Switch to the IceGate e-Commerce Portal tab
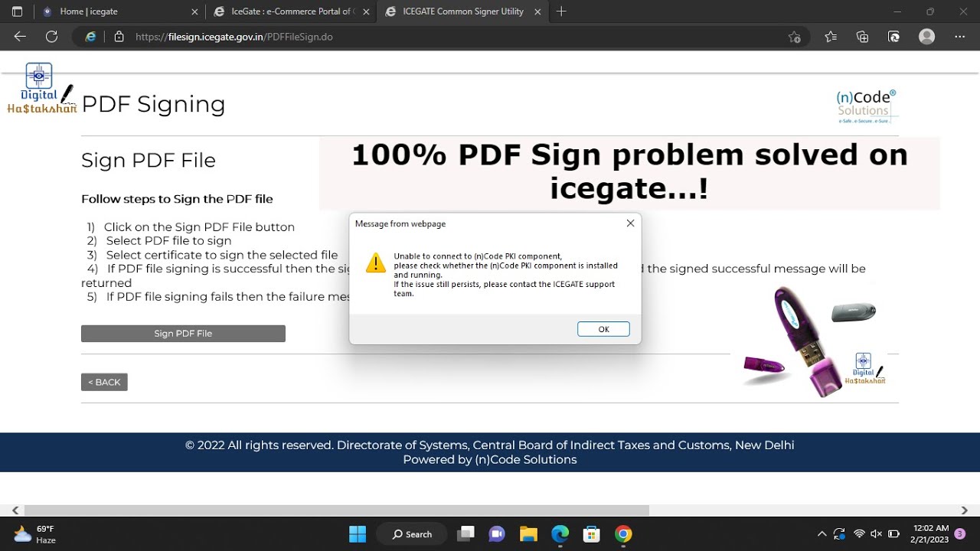 pyautogui.click(x=291, y=11)
